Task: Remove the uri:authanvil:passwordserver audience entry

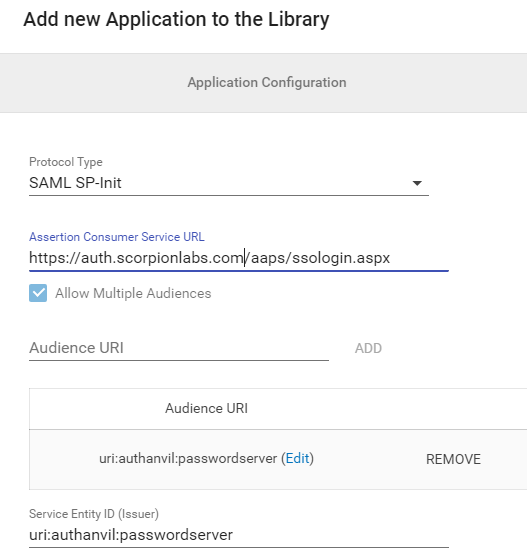Action: [x=453, y=459]
